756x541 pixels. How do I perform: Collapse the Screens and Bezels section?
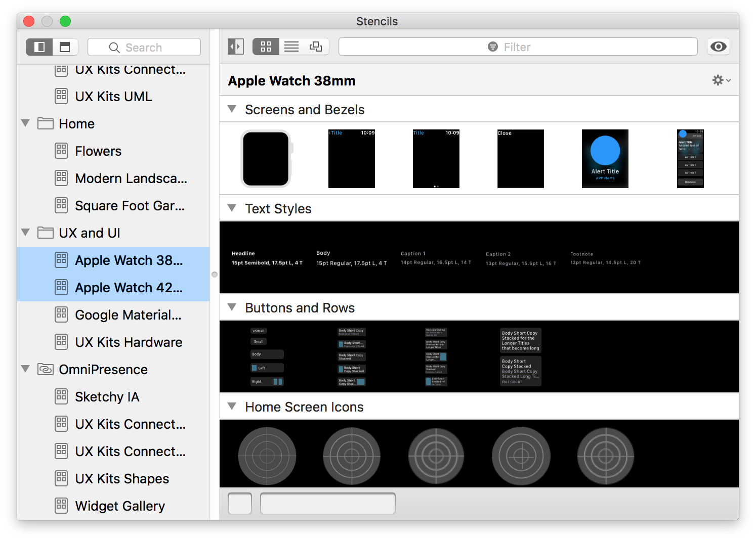click(232, 109)
